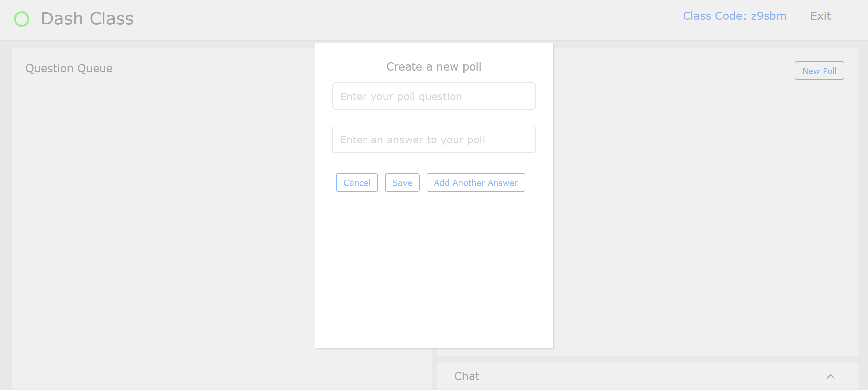Click the Dash Class title text

[x=87, y=19]
